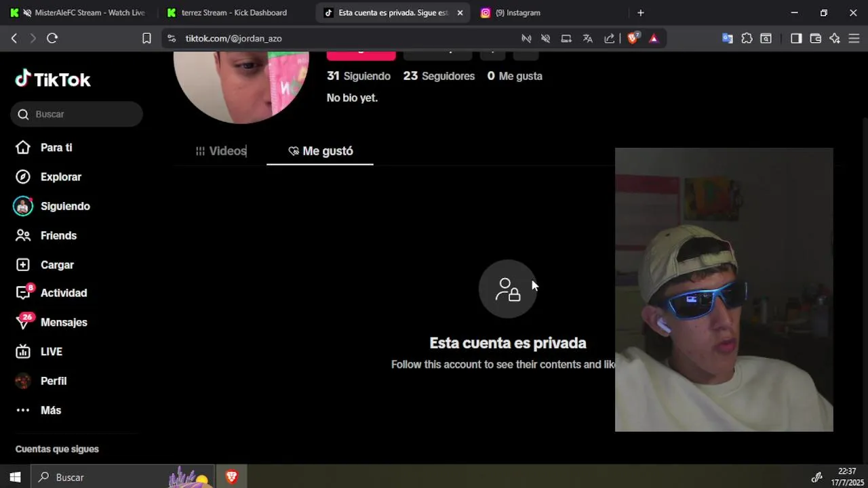Open the page translate icon
Screen dimensions: 868x488
point(588,39)
